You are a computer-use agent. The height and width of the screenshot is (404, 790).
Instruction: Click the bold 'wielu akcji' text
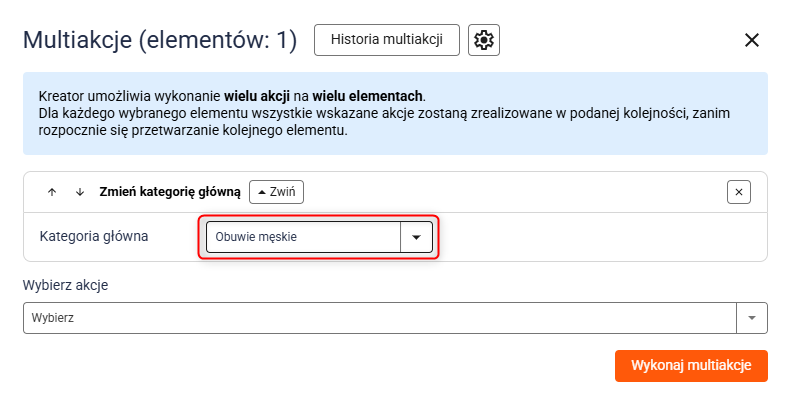[x=257, y=96]
